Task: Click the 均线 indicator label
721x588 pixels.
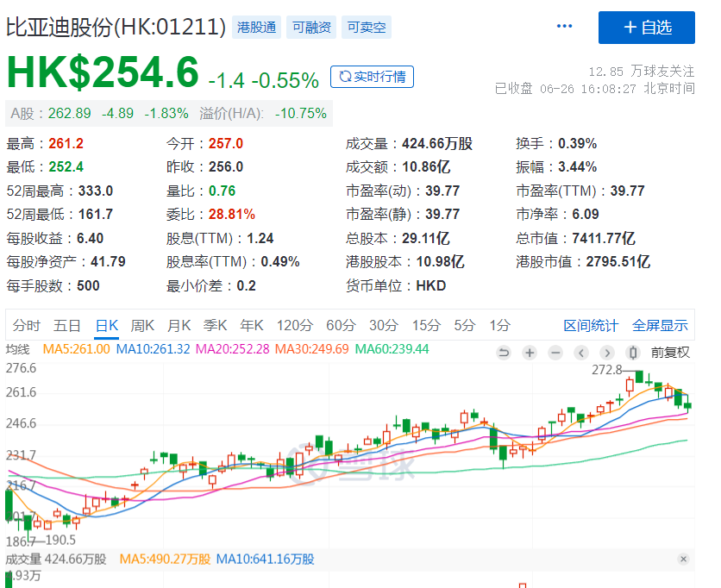Action: click(17, 349)
